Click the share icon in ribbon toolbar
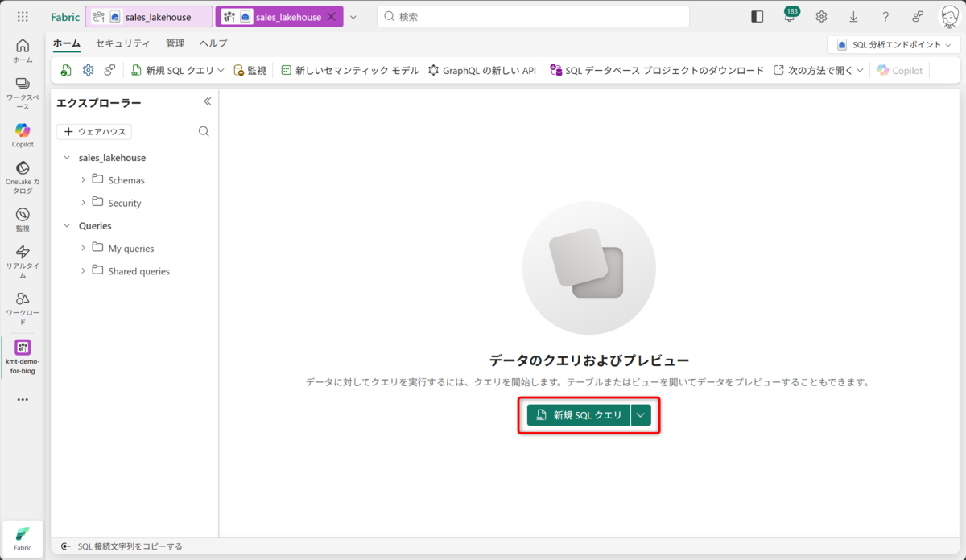This screenshot has height=560, width=966. tap(110, 71)
